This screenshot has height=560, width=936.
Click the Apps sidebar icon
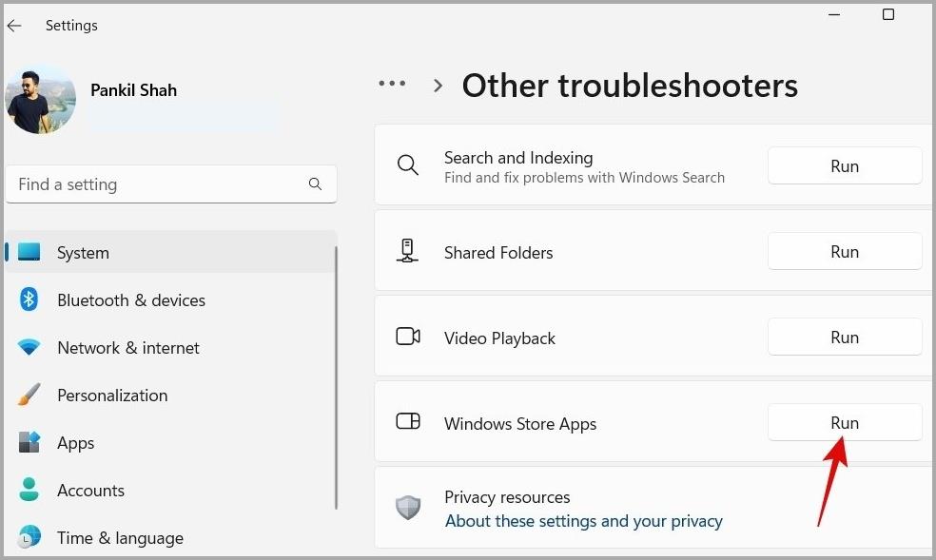click(x=29, y=442)
